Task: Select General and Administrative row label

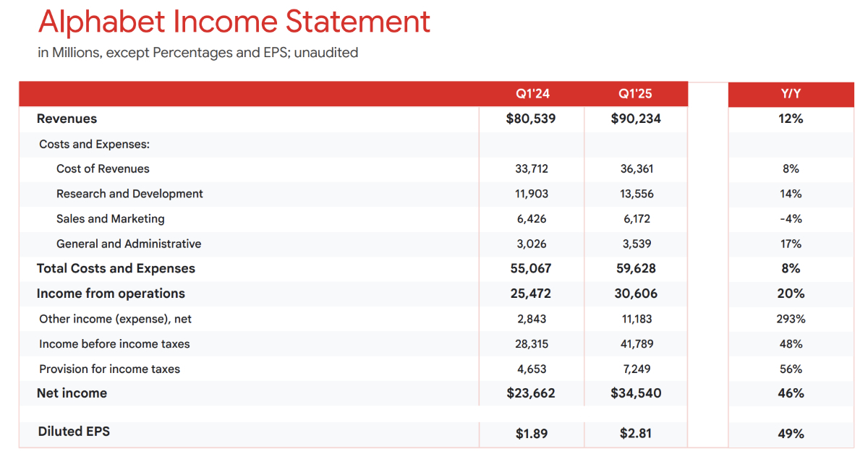Action: pos(129,244)
